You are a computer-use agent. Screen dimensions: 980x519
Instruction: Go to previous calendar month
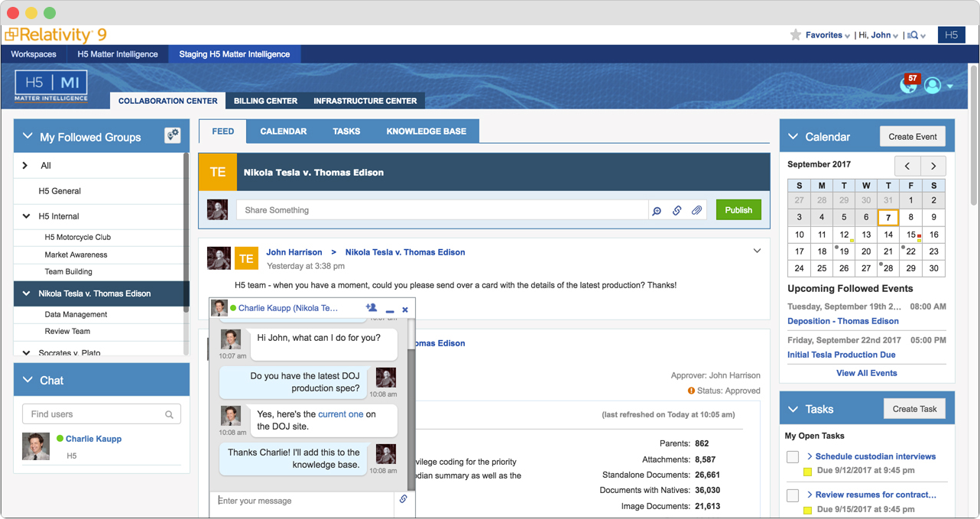pos(907,166)
